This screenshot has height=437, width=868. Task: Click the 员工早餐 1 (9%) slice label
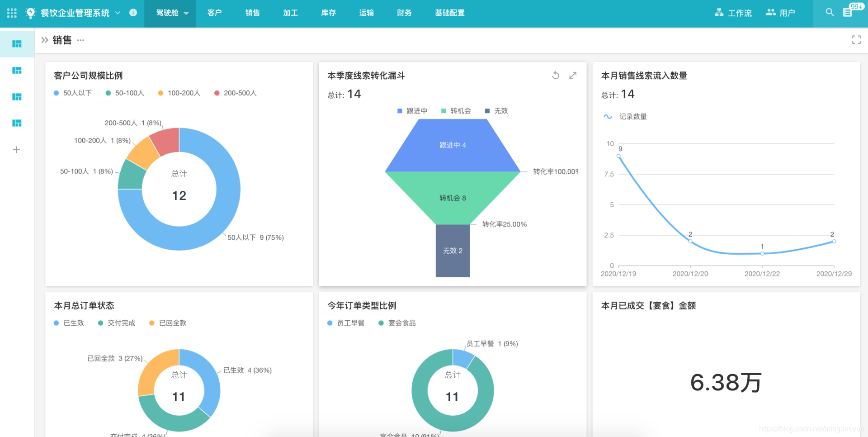[x=492, y=344]
